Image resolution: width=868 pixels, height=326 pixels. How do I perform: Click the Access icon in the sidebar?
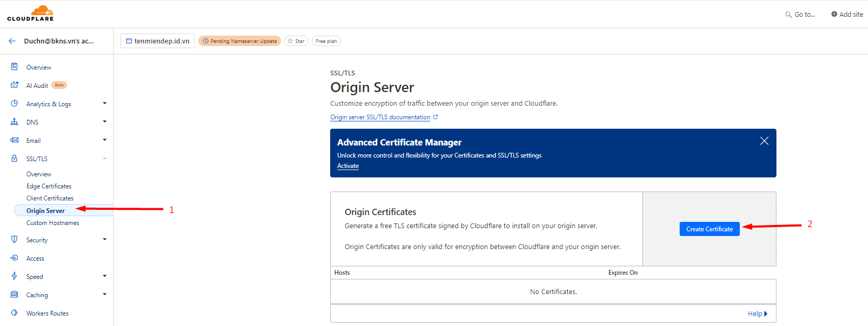click(15, 258)
